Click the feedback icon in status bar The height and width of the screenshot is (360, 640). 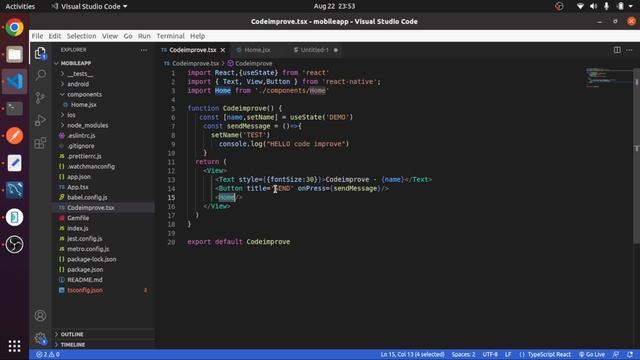[x=616, y=354]
